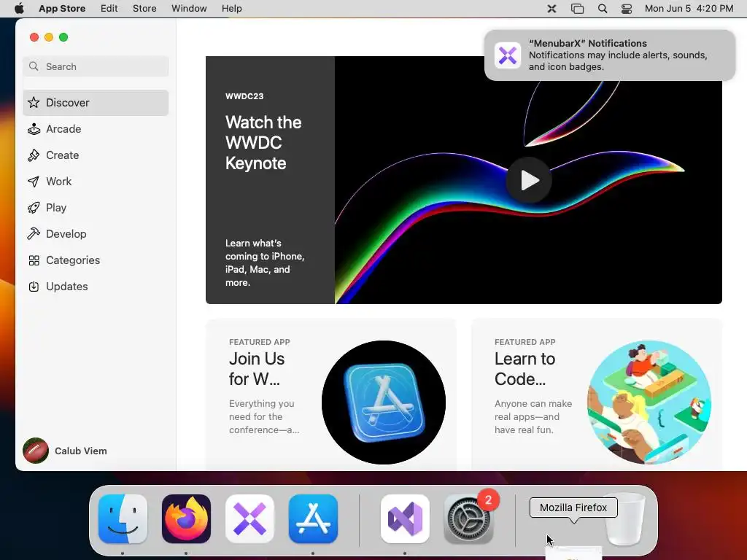This screenshot has height=560, width=747.
Task: Click the Updates download icon
Action: click(x=34, y=287)
